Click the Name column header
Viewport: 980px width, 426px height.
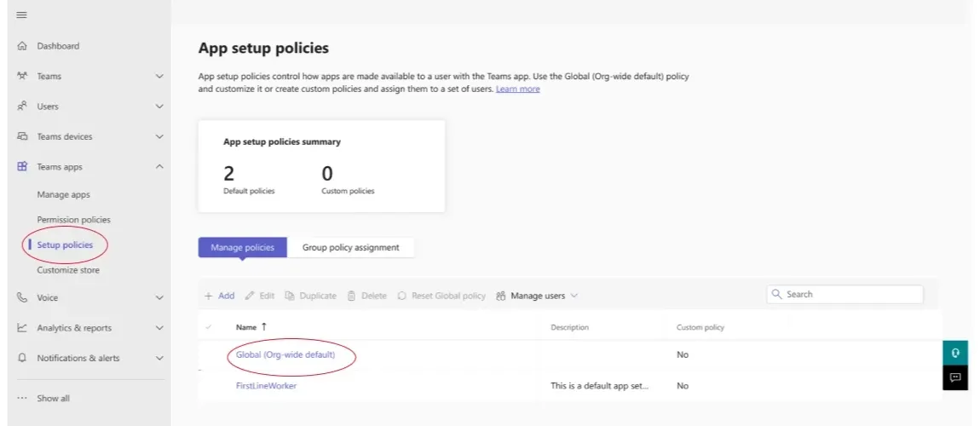(246, 326)
